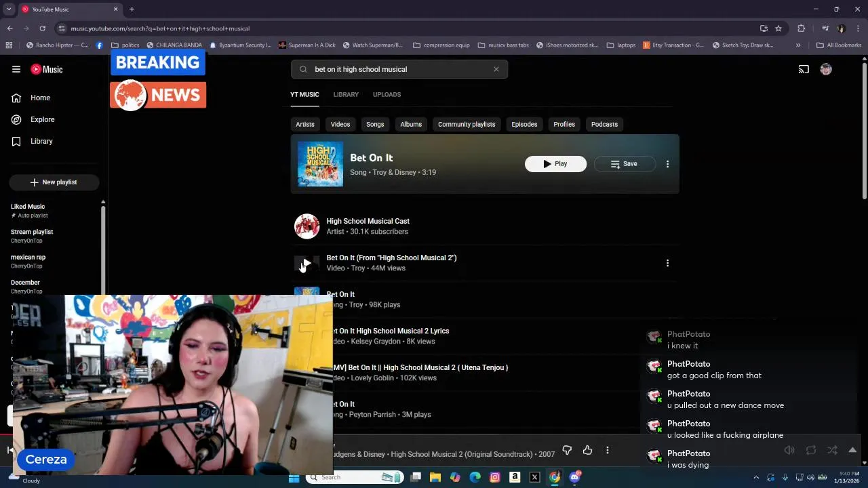
Task: Filter results by Artists chip
Action: click(305, 124)
